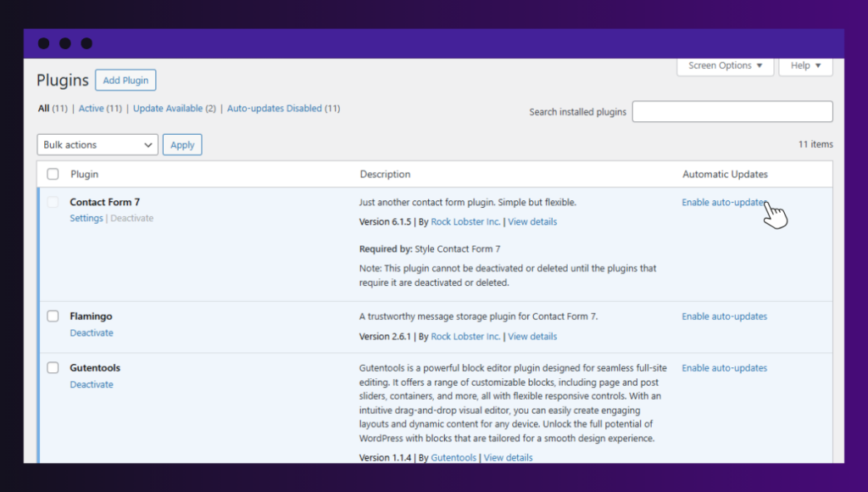Open the Help dropdown
This screenshot has height=492, width=868.
(804, 65)
